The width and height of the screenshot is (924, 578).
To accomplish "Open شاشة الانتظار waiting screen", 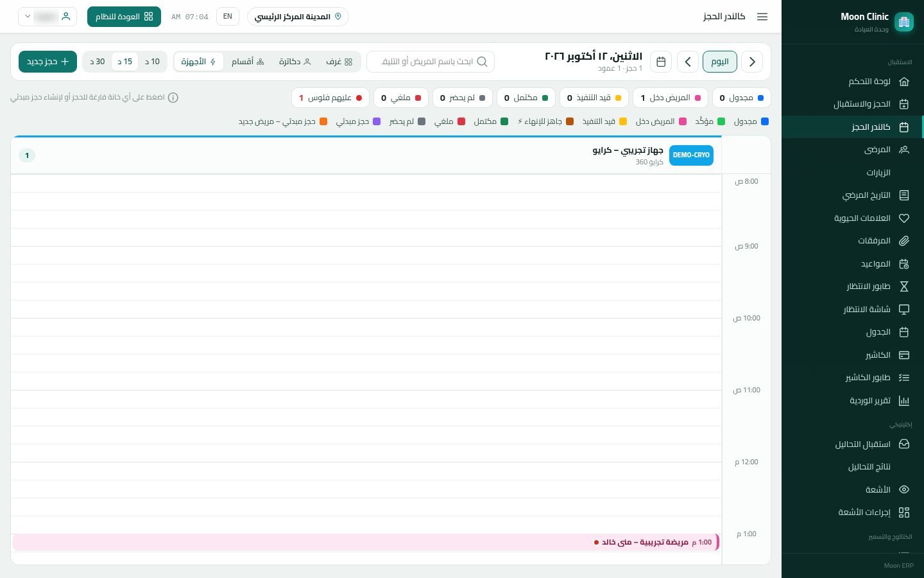I will (852, 310).
